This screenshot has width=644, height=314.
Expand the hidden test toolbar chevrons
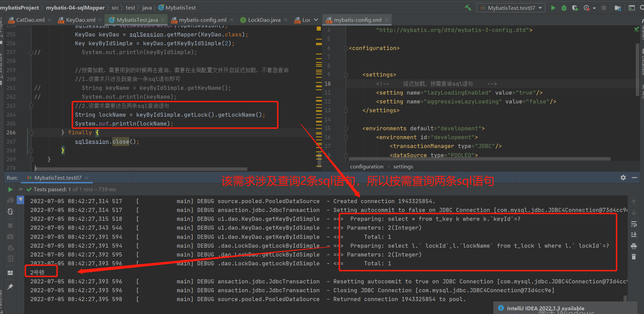click(21, 189)
